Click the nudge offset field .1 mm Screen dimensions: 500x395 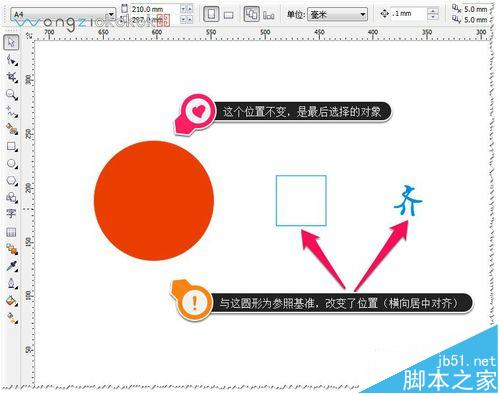408,14
